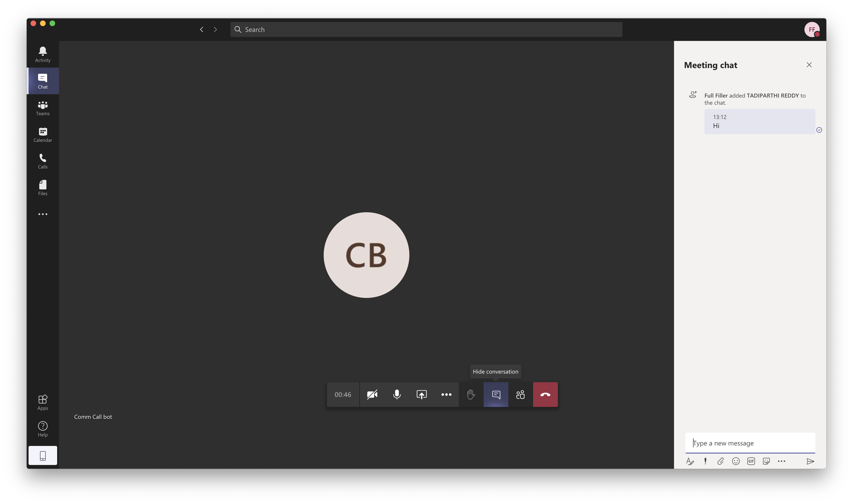The image size is (853, 504).
Task: Open more actions in call toolbar
Action: pyautogui.click(x=446, y=395)
